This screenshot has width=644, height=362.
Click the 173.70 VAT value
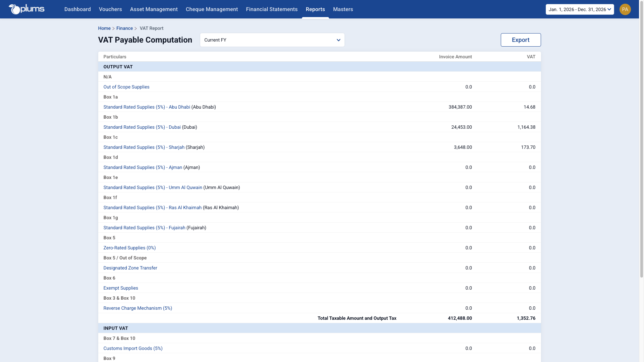tap(528, 147)
